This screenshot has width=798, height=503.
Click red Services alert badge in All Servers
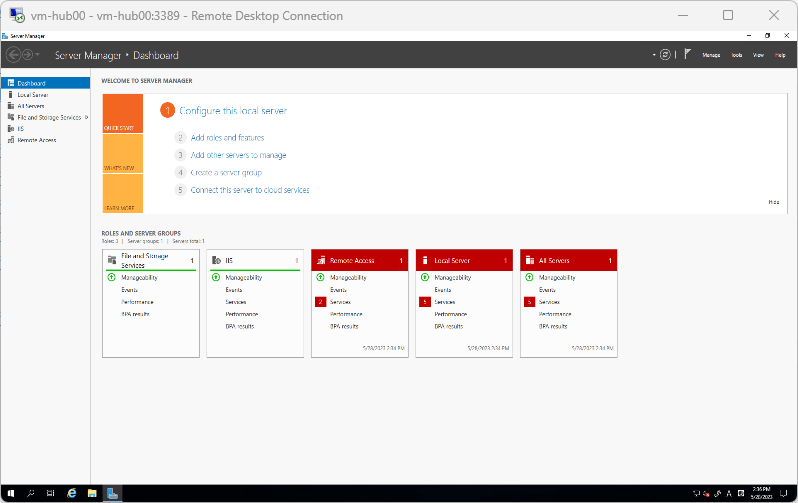pyautogui.click(x=529, y=302)
